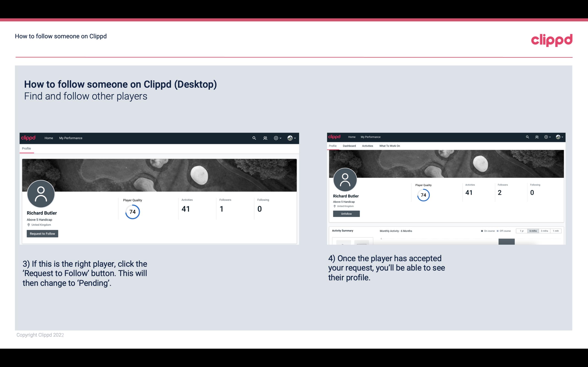Click the 'Request to Follow' button on profile
The width and height of the screenshot is (588, 367).
click(42, 233)
